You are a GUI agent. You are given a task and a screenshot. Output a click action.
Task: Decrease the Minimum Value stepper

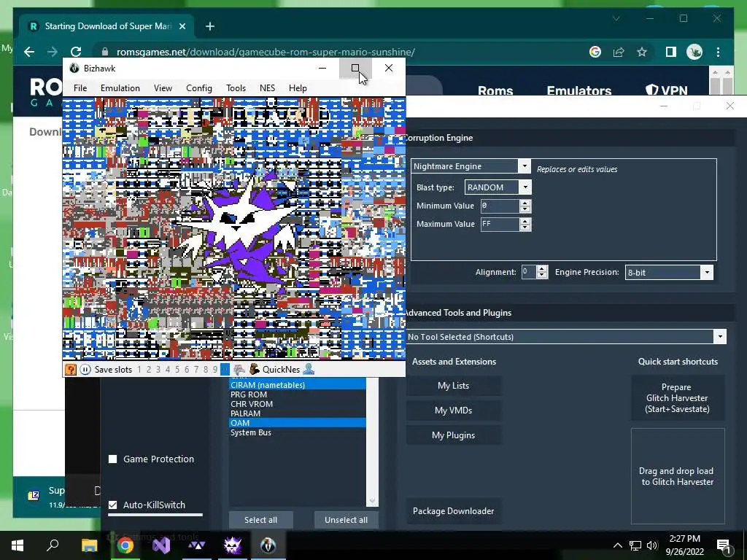point(525,209)
